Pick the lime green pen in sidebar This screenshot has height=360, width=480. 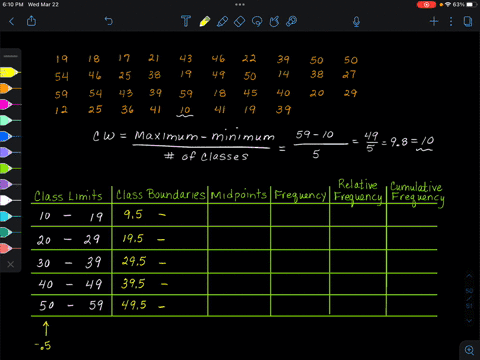pyautogui.click(x=10, y=168)
